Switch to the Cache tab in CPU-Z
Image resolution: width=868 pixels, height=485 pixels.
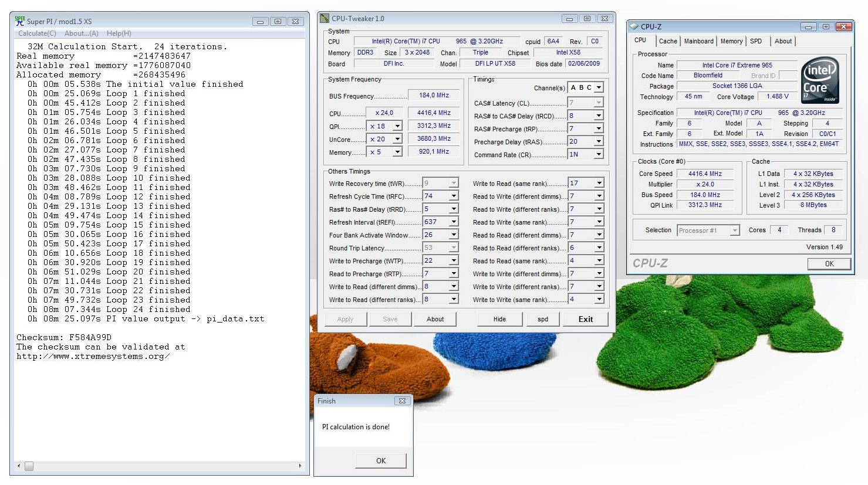click(x=668, y=41)
